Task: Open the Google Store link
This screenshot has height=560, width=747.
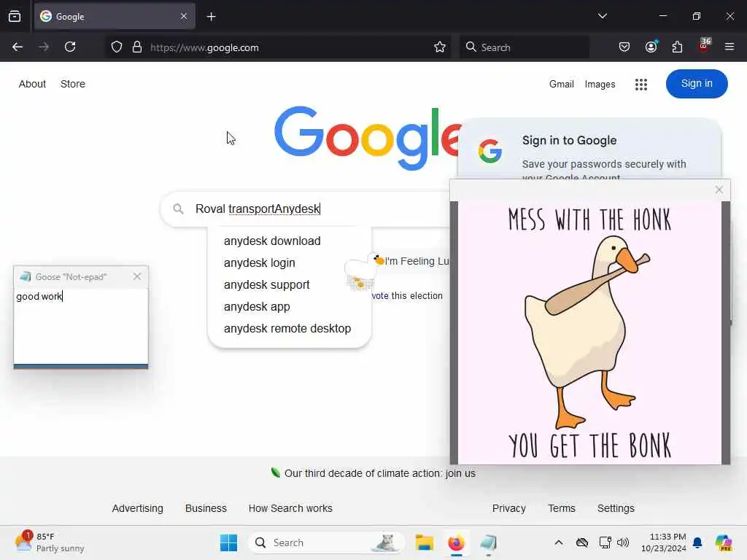Action: (x=73, y=84)
